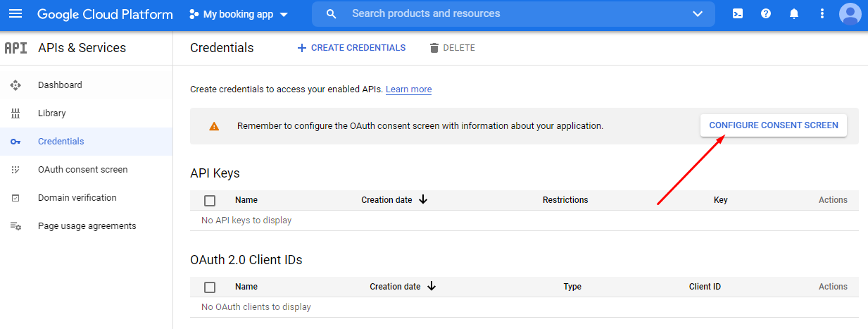Sort OAuth clients by Creation date
The height and width of the screenshot is (329, 868).
pos(395,287)
